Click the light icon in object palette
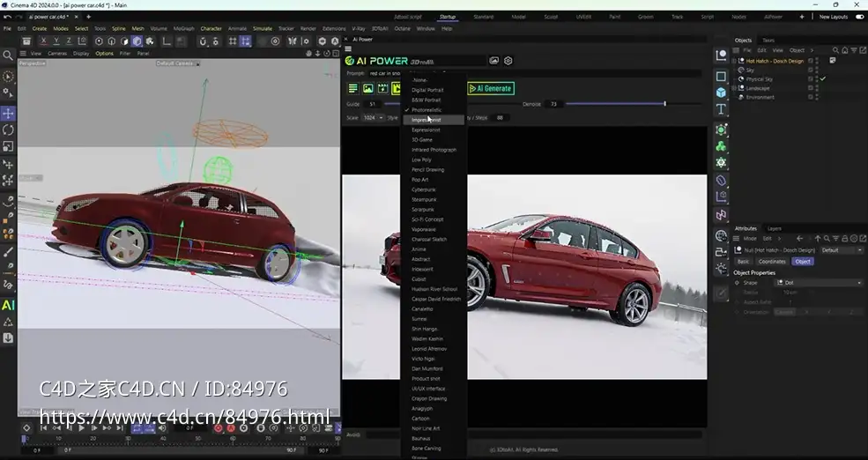 721,269
